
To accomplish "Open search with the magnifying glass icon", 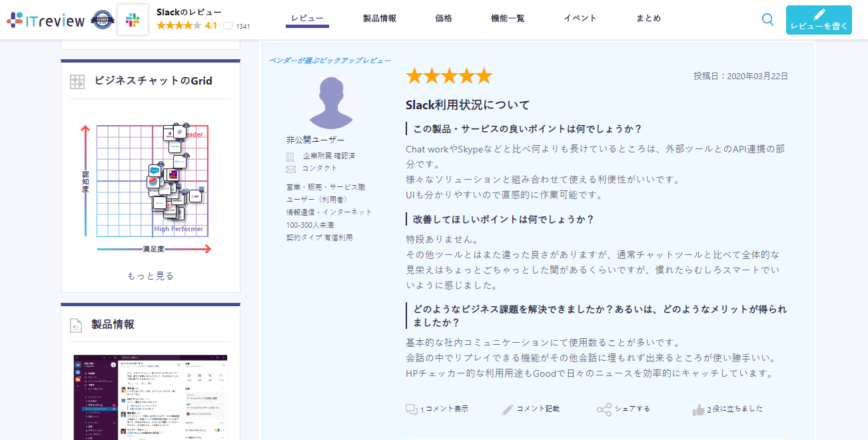I will point(767,19).
